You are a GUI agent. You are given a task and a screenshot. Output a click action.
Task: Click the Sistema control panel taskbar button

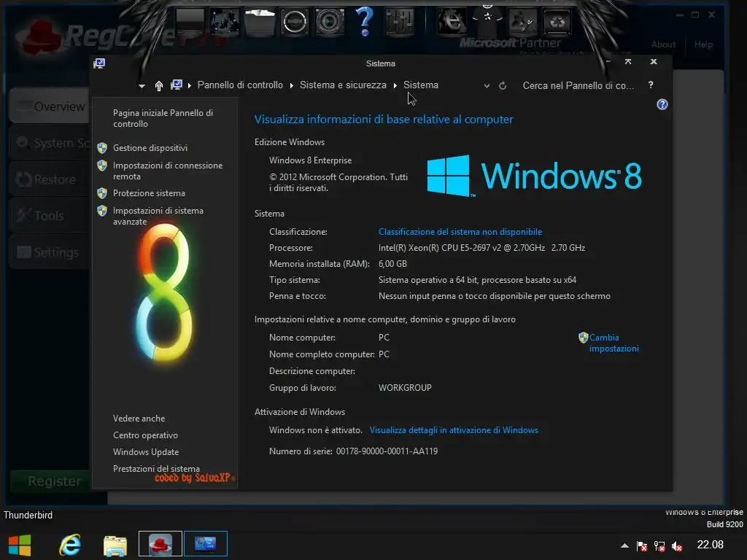[205, 544]
